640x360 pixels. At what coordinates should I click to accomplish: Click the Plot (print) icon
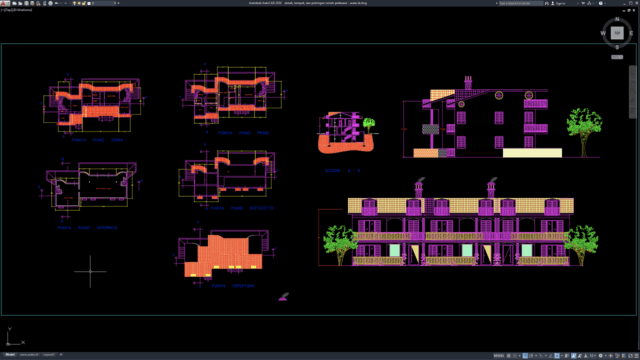pos(51,3)
